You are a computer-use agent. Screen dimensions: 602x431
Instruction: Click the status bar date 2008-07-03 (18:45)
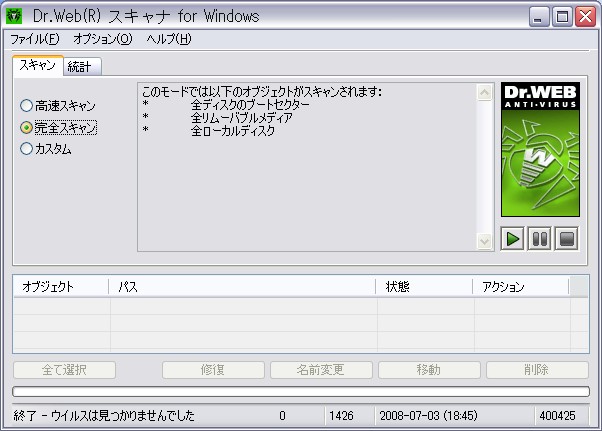(428, 416)
